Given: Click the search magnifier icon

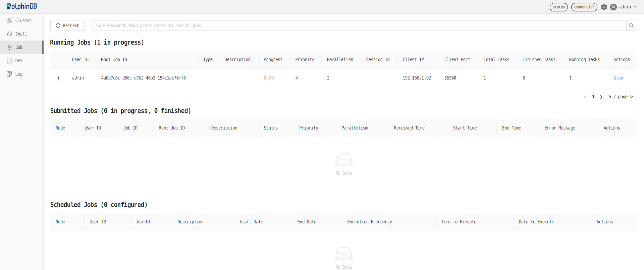Looking at the screenshot, I should [631, 25].
